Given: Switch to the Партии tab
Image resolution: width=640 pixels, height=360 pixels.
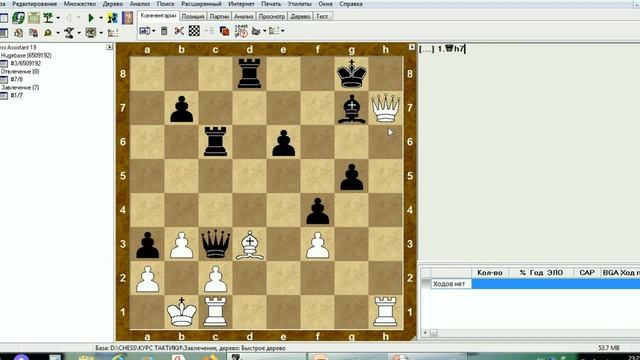Looking at the screenshot, I should pos(219,16).
